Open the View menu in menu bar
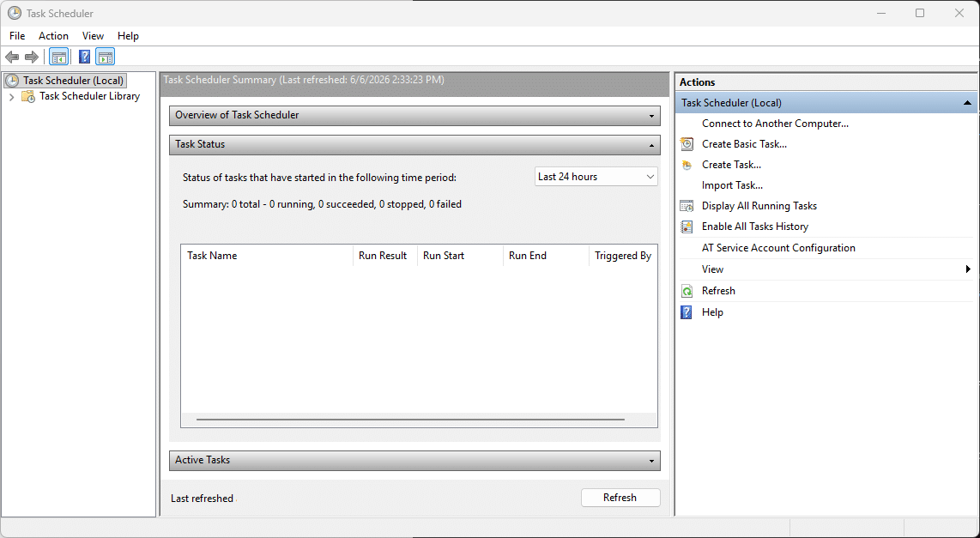The height and width of the screenshot is (538, 980). click(x=94, y=36)
